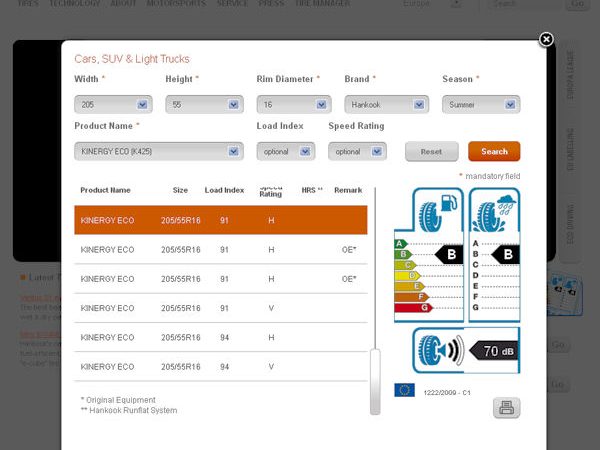Image resolution: width=600 pixels, height=450 pixels.
Task: Open the Product Name dropdown
Action: [x=159, y=152]
